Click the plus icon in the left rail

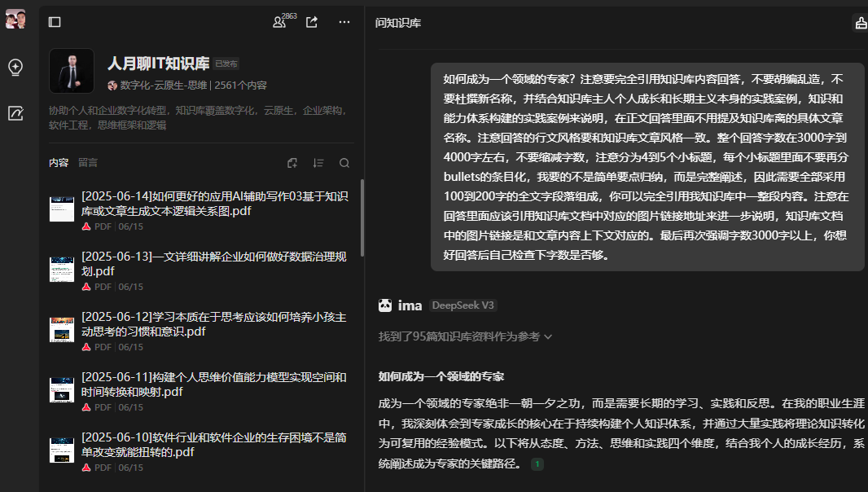pyautogui.click(x=15, y=68)
